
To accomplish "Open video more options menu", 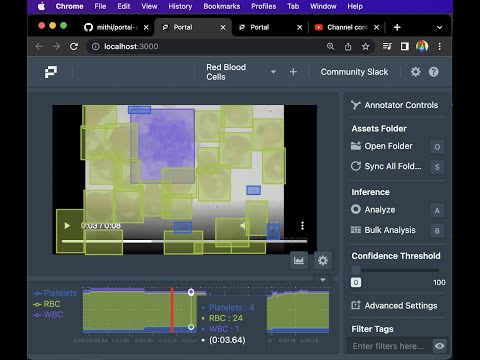I will pyautogui.click(x=302, y=226).
